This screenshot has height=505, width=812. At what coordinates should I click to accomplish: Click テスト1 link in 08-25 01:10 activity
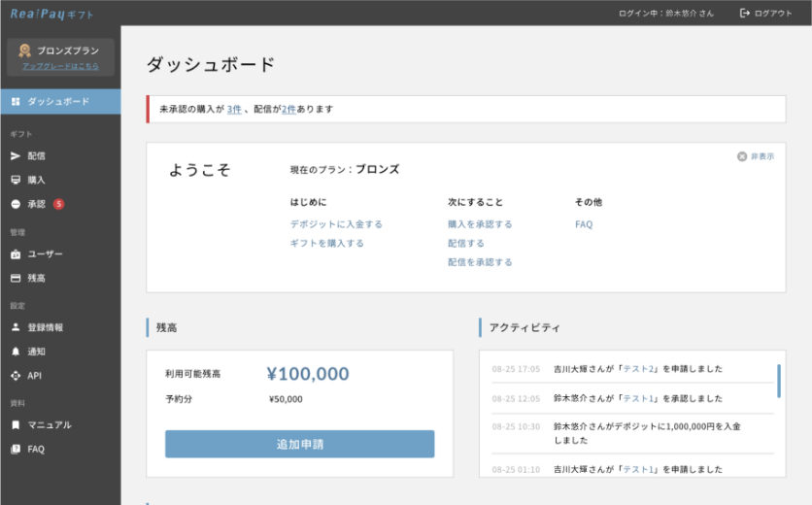[x=638, y=469]
